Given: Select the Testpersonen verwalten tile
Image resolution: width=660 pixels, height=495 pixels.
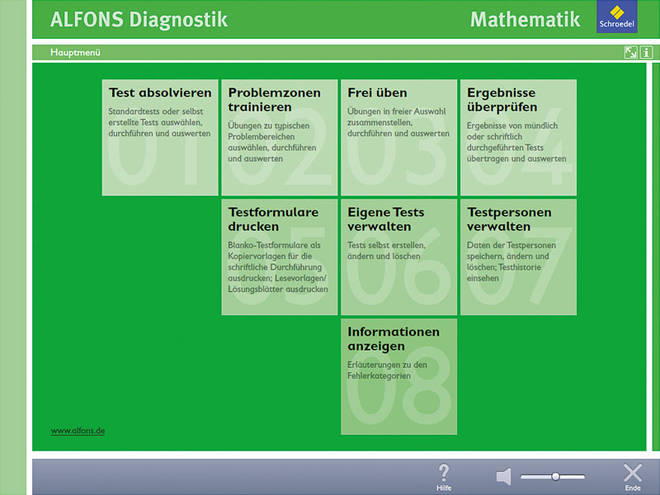Looking at the screenshot, I should tap(519, 257).
